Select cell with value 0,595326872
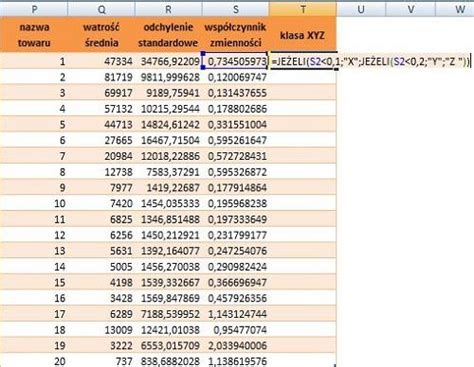474x367 pixels. (x=235, y=172)
